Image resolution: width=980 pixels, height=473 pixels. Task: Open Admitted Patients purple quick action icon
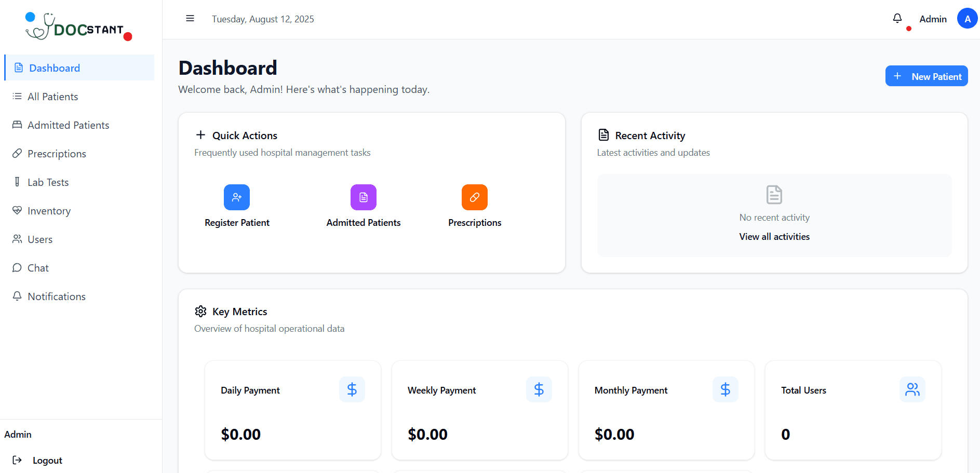pyautogui.click(x=363, y=197)
